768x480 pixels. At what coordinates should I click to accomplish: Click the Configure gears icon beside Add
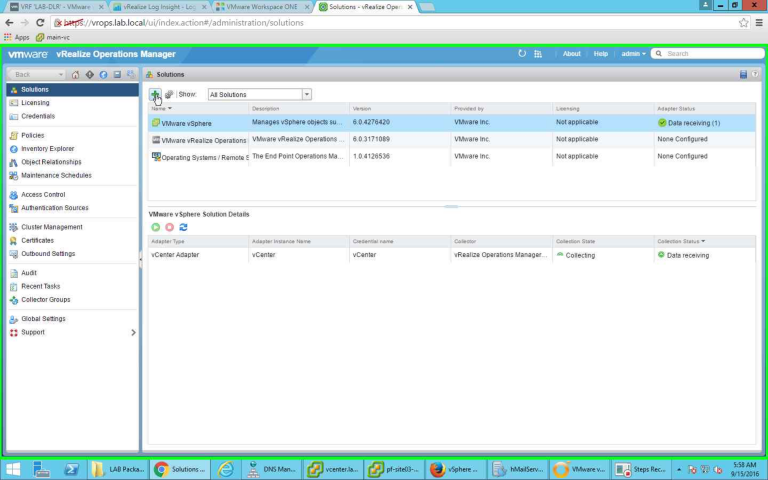tap(168, 94)
